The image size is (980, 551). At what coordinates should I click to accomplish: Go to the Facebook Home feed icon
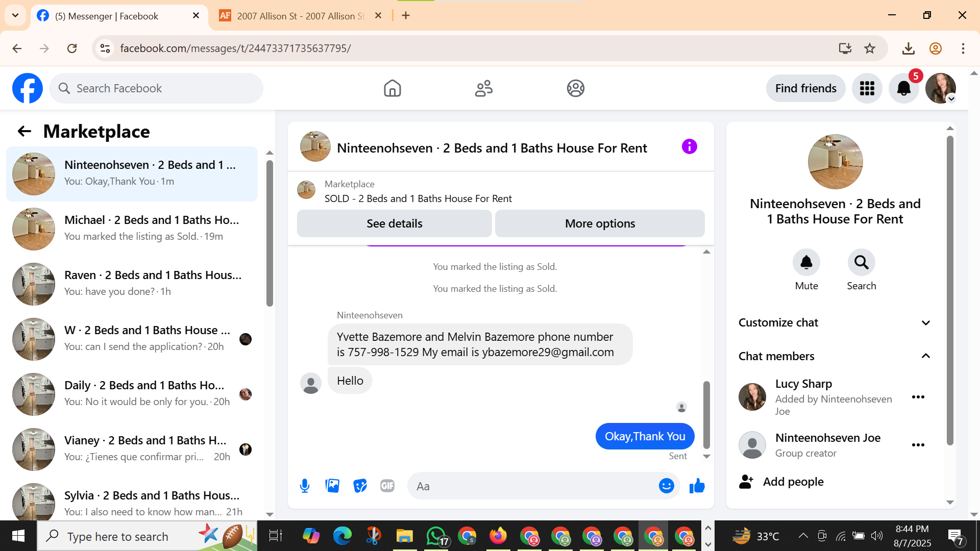coord(392,88)
